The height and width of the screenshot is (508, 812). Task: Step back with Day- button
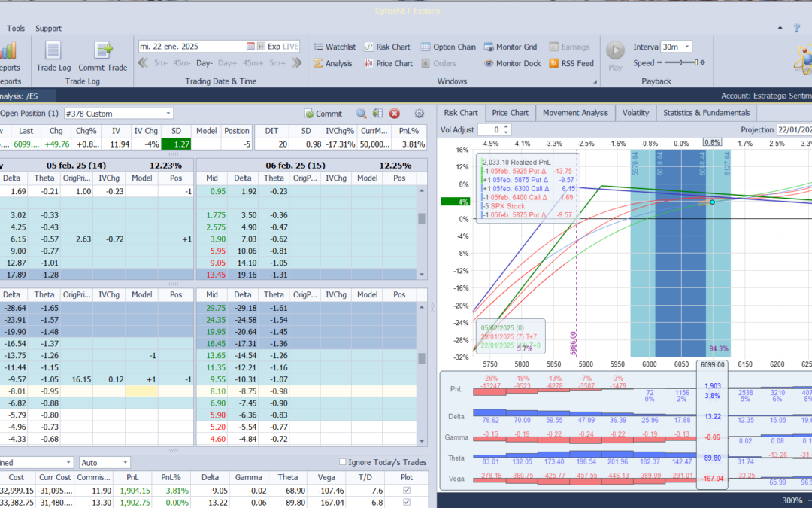[x=204, y=63]
